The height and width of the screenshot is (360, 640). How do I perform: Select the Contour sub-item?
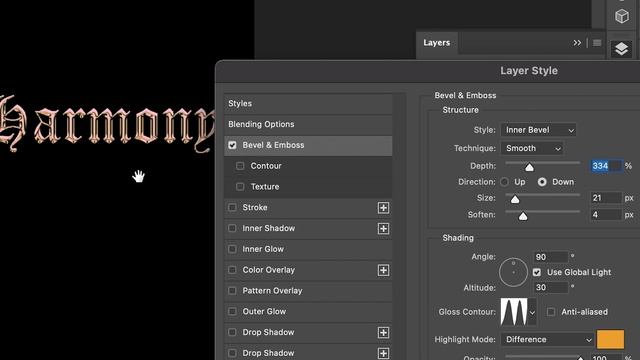(x=308, y=166)
